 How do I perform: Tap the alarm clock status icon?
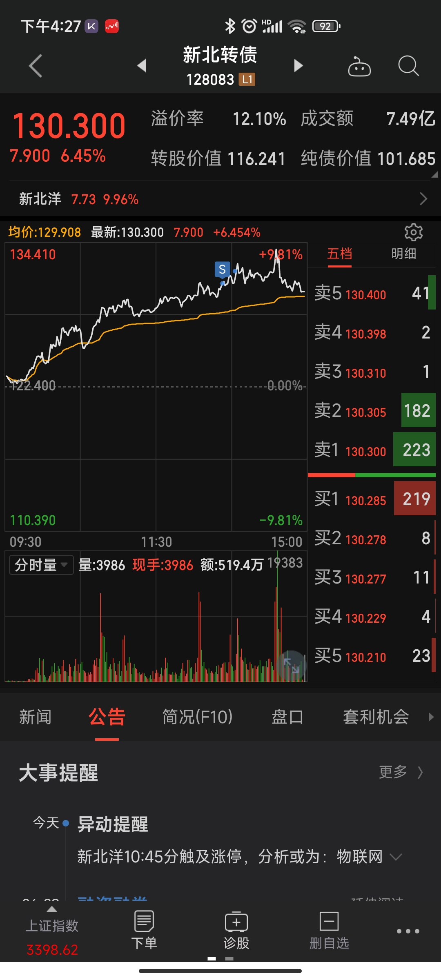pyautogui.click(x=249, y=26)
